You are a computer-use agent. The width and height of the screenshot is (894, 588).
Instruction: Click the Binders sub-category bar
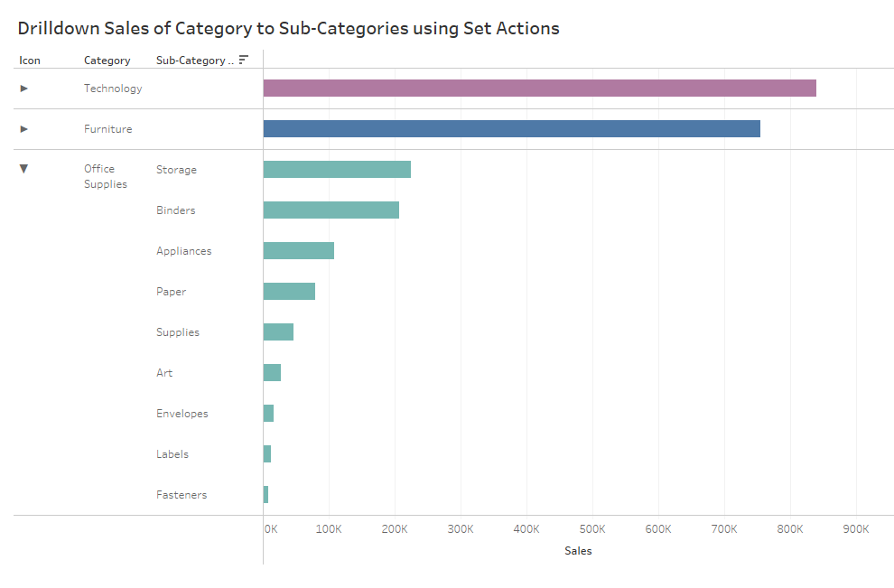tap(331, 210)
